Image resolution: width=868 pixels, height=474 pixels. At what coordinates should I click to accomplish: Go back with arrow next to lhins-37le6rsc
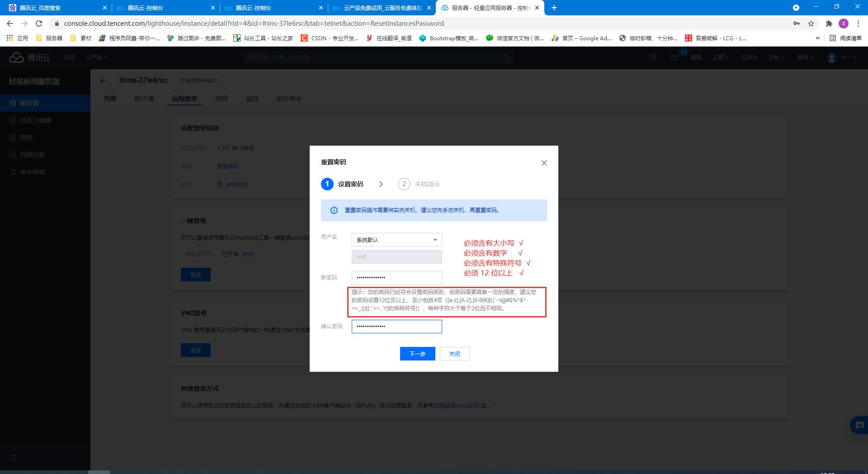coord(103,81)
